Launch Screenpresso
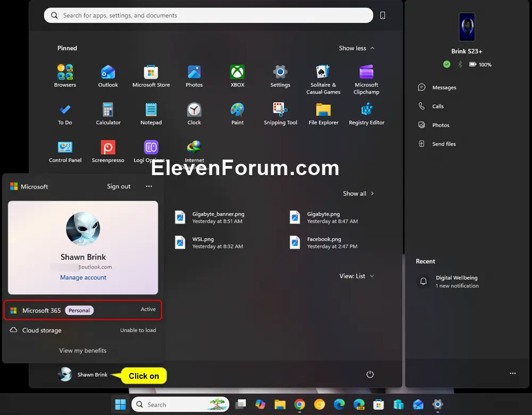532x415 pixels. pos(108,151)
